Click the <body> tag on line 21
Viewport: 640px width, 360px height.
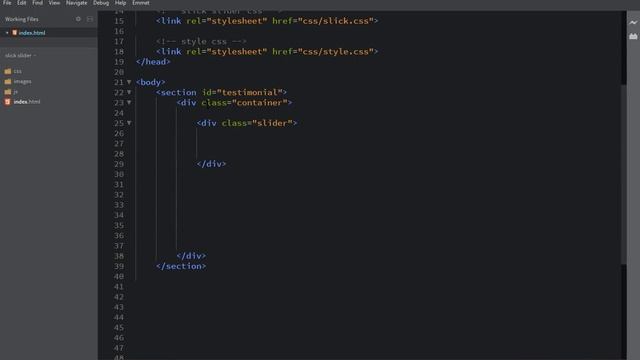[x=151, y=82]
